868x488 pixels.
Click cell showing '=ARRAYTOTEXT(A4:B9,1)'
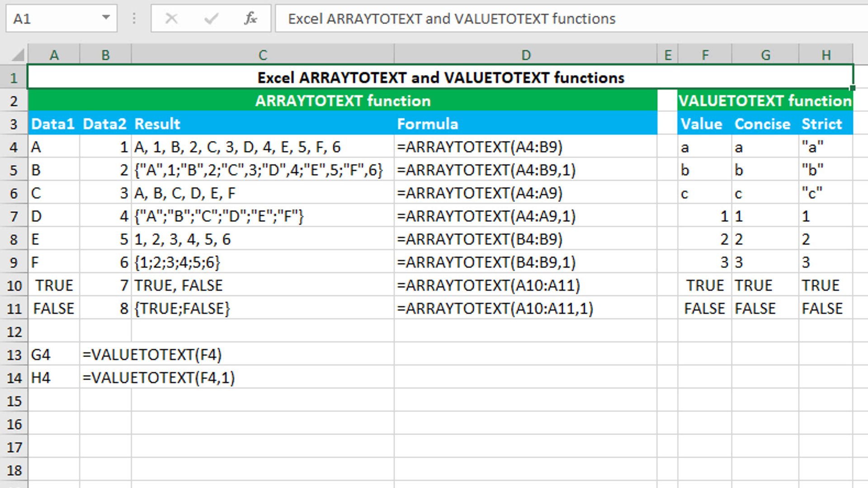point(526,170)
